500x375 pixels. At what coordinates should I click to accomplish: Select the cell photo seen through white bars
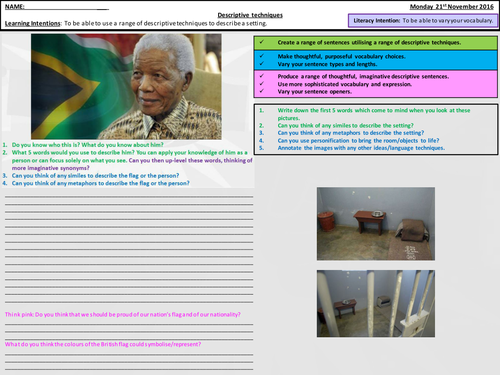pos(376,303)
